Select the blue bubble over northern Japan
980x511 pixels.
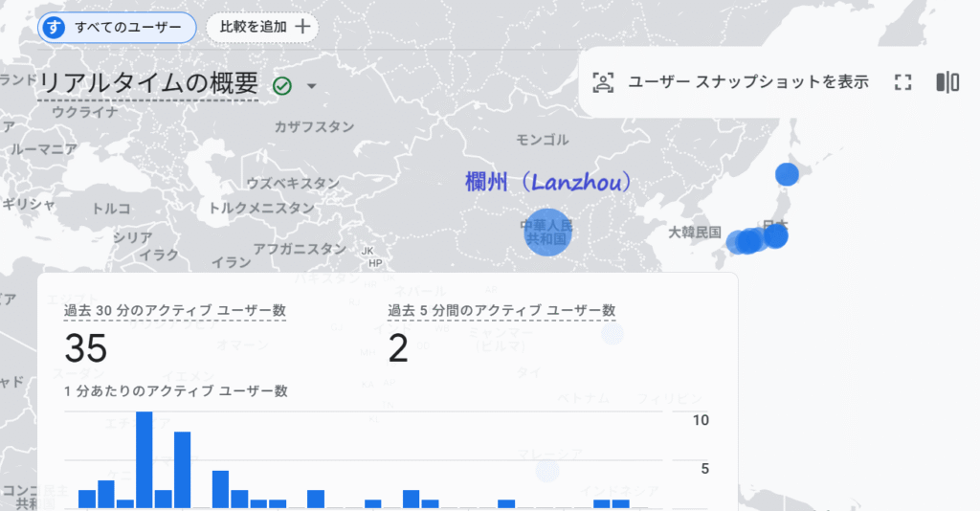point(787,174)
